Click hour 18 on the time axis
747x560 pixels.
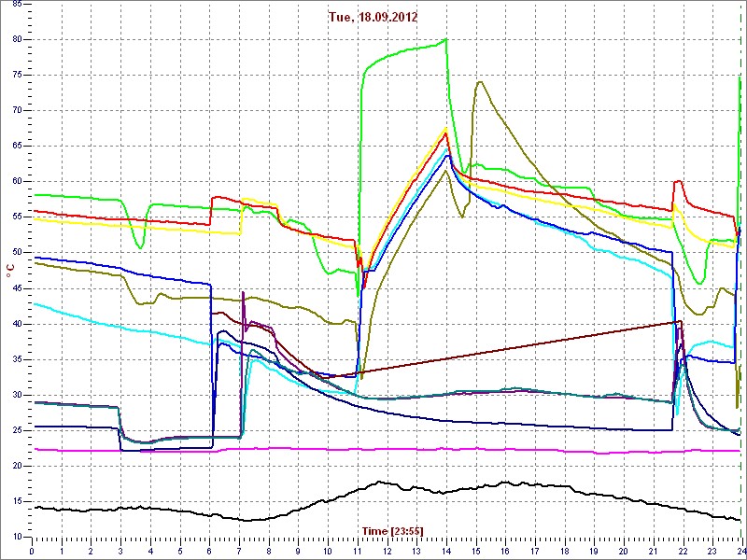point(565,551)
